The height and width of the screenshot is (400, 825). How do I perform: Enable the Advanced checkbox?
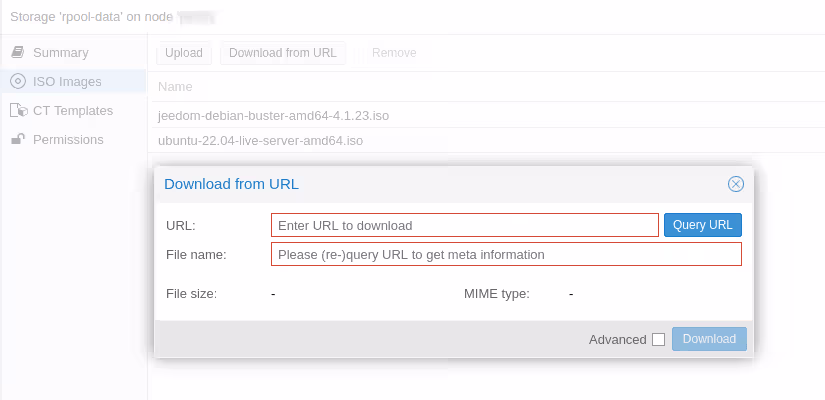[658, 339]
